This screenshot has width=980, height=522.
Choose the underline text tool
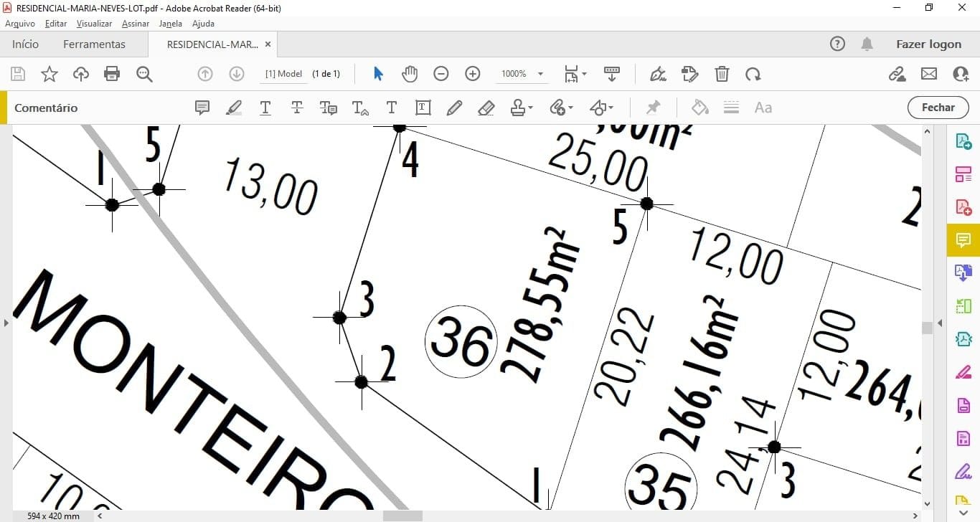(265, 108)
